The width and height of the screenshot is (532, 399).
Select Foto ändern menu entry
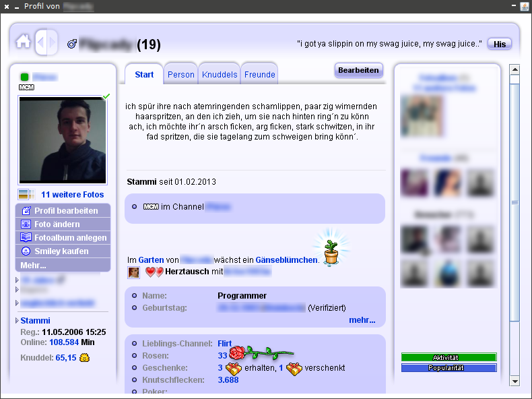(63, 224)
